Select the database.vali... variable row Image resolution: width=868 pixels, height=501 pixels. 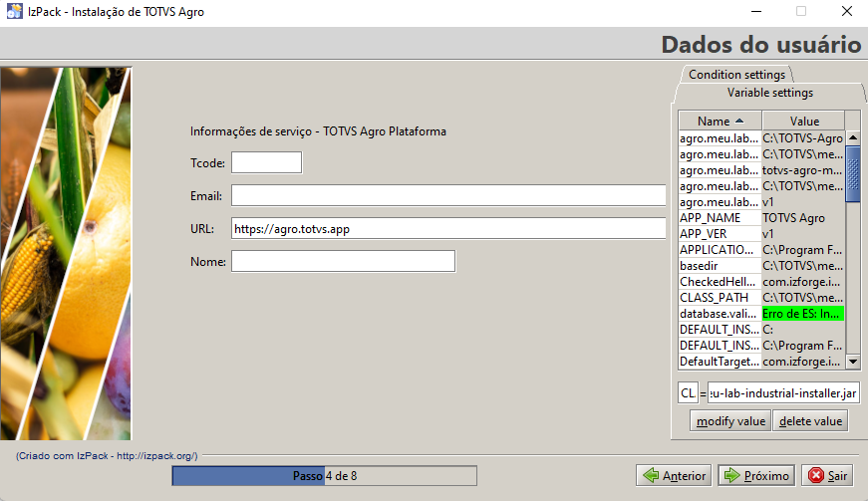click(x=761, y=314)
